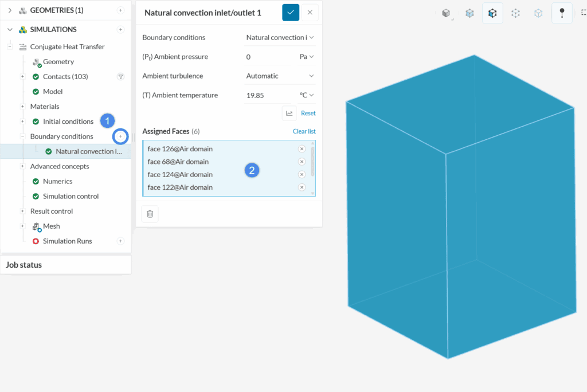
Task: Click the Contacts filter icon
Action: pos(120,77)
